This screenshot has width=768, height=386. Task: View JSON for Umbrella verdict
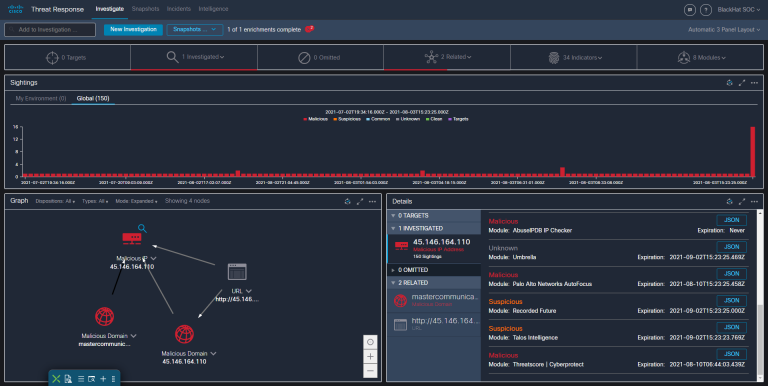731,247
